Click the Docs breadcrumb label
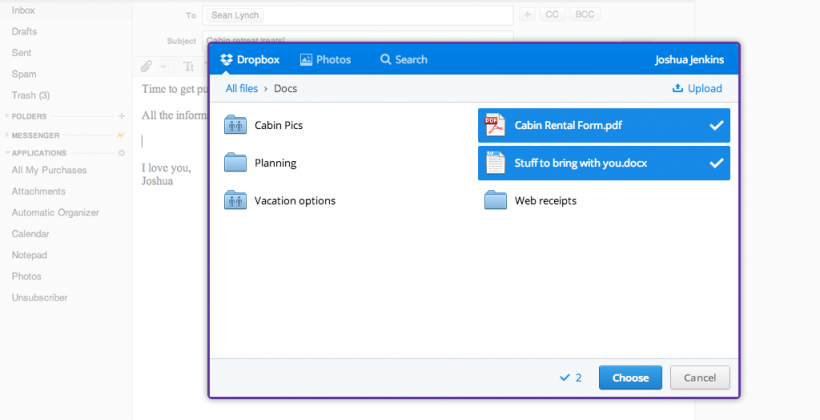Image resolution: width=820 pixels, height=420 pixels. [286, 88]
